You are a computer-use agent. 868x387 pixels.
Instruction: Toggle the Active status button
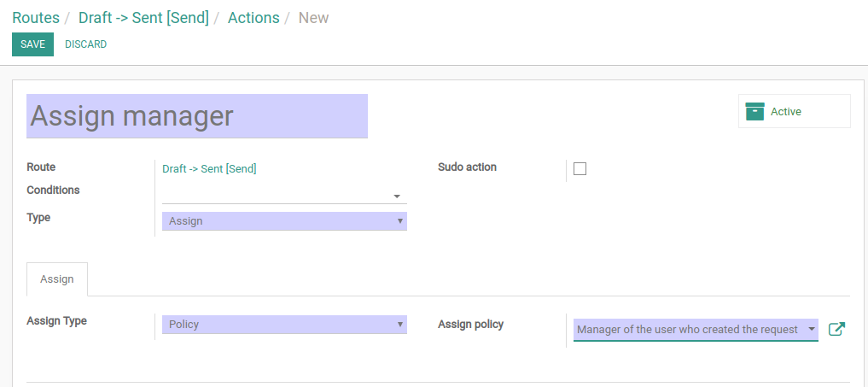(x=795, y=111)
